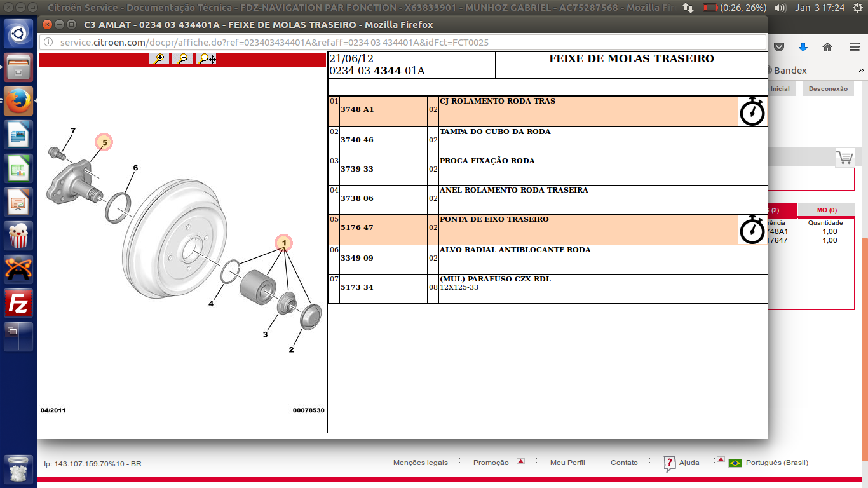Open Firefox hamburger menu

coord(855,47)
